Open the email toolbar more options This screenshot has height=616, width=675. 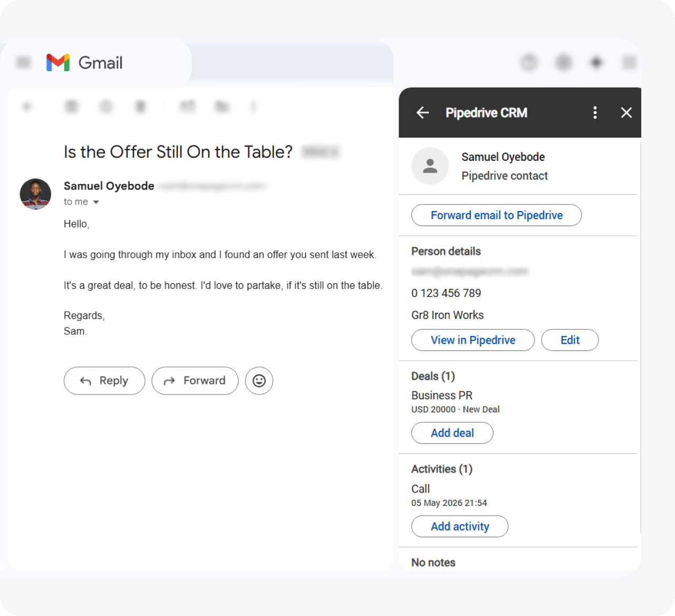tap(254, 107)
